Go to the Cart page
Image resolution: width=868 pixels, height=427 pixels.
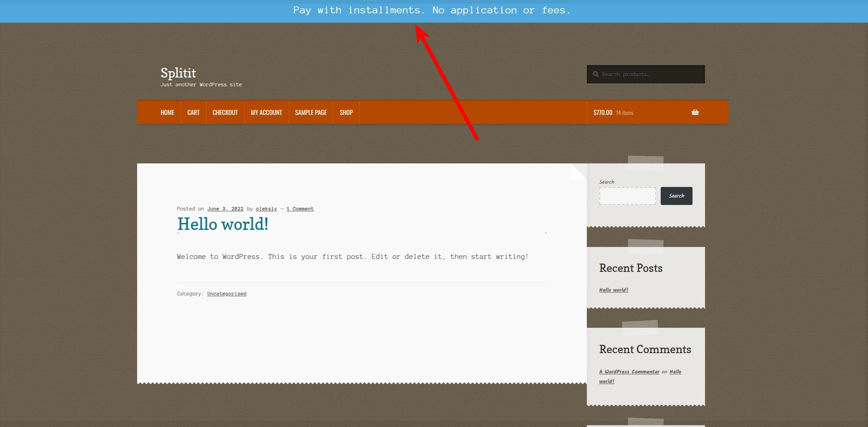click(193, 113)
